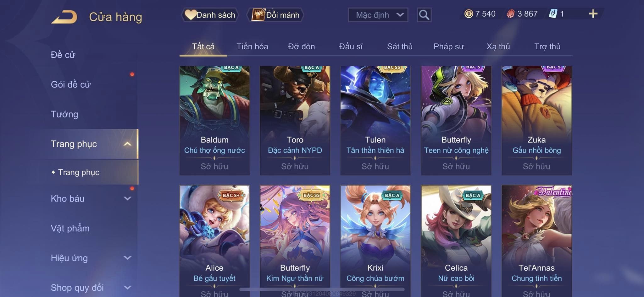Open the Mặc định sort dropdown
The width and height of the screenshot is (644, 297).
pyautogui.click(x=378, y=15)
